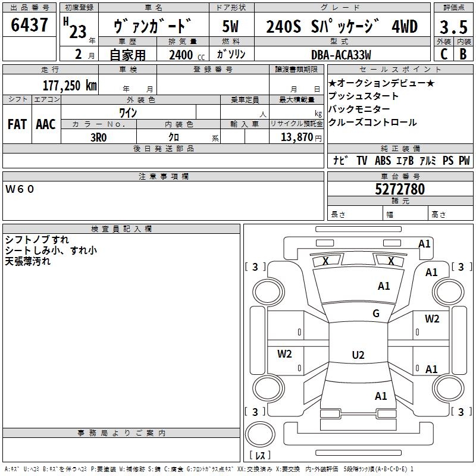Click the left X mark on car diagram
Viewport: 476px width, 476px height.
(x=325, y=261)
